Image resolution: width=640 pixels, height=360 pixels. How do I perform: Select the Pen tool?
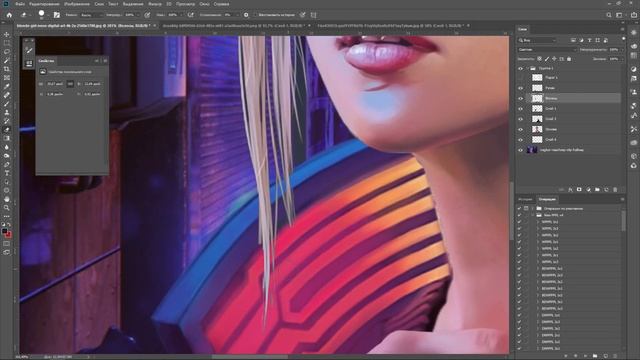7,164
